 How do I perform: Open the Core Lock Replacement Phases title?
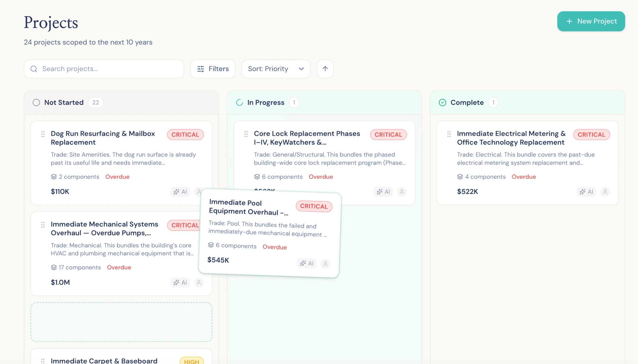pos(307,138)
